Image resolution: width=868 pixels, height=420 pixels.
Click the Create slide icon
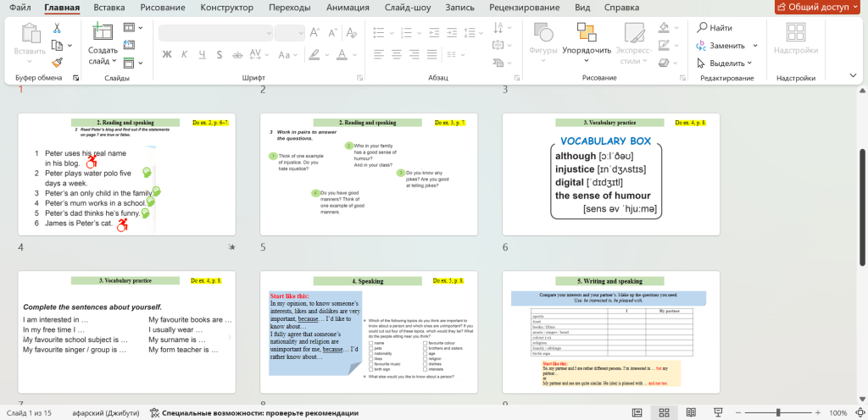103,31
